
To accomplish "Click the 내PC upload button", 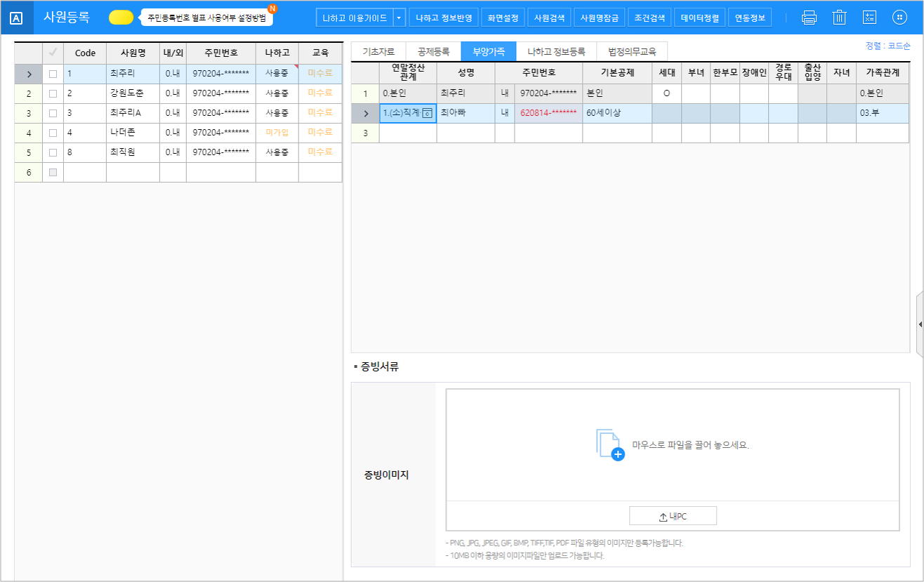I will click(673, 516).
